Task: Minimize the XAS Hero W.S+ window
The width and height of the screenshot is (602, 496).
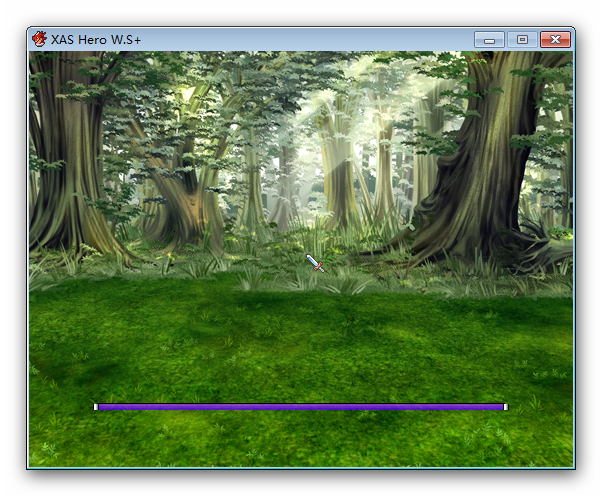Action: 489,40
